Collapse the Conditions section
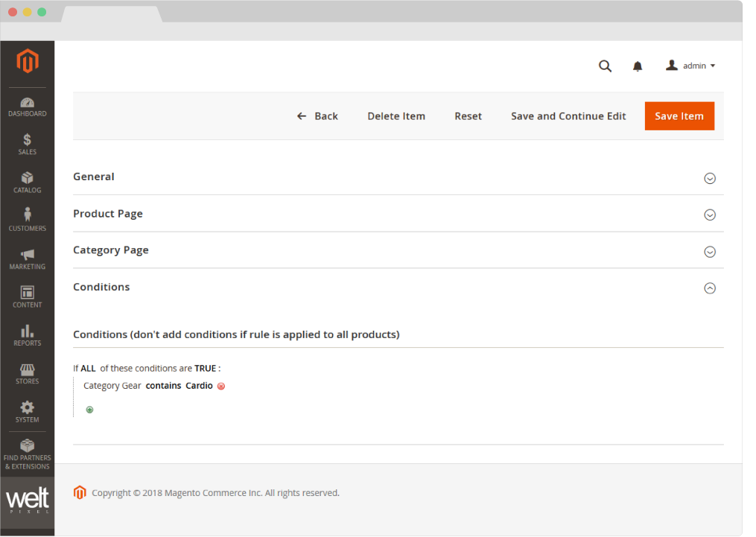This screenshot has height=537, width=756. click(x=710, y=288)
